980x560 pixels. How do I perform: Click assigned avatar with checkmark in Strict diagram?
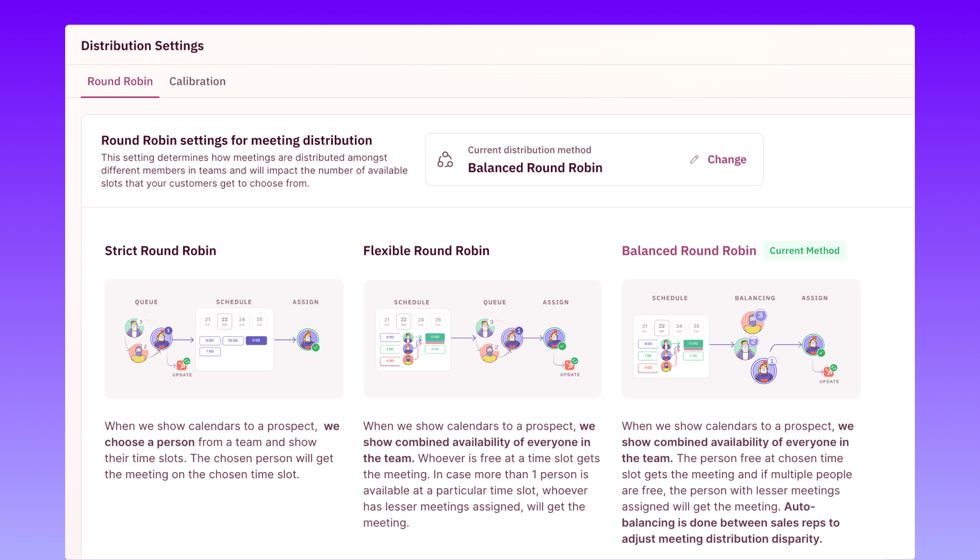coord(308,340)
